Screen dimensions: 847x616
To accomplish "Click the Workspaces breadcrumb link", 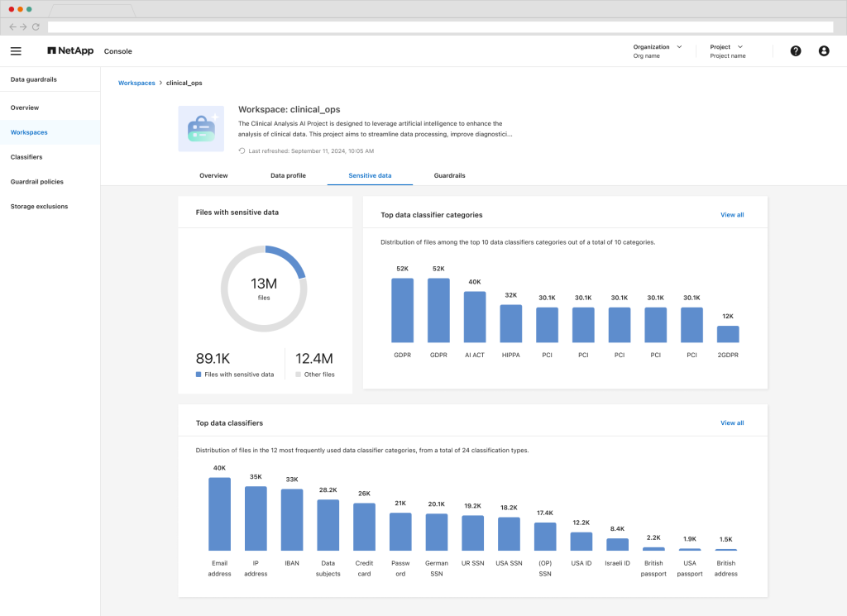I will pos(136,83).
